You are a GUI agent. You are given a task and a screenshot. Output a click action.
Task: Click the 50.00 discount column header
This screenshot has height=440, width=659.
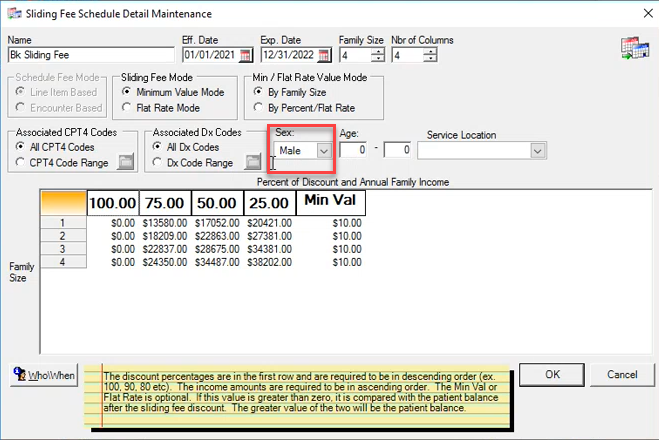pyautogui.click(x=217, y=203)
